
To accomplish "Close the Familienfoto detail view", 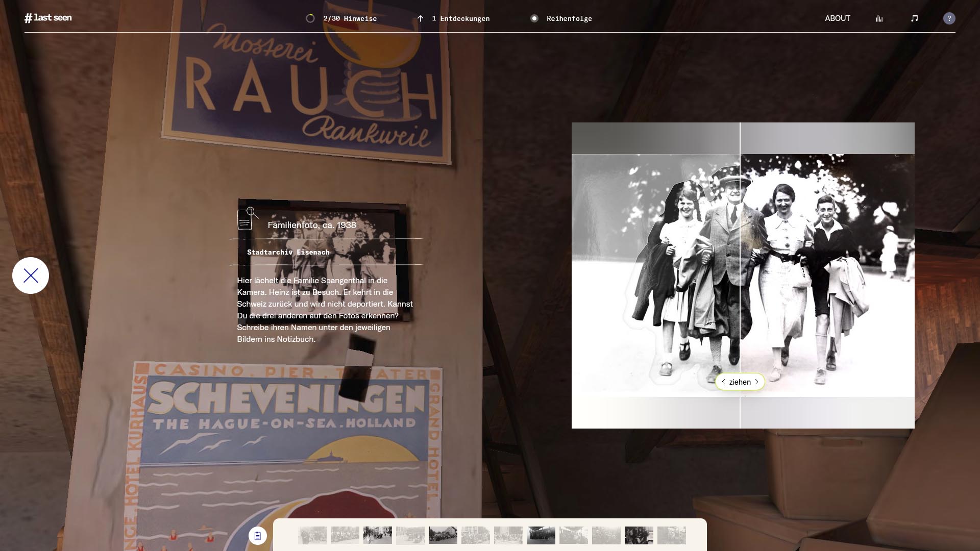I will [x=31, y=275].
